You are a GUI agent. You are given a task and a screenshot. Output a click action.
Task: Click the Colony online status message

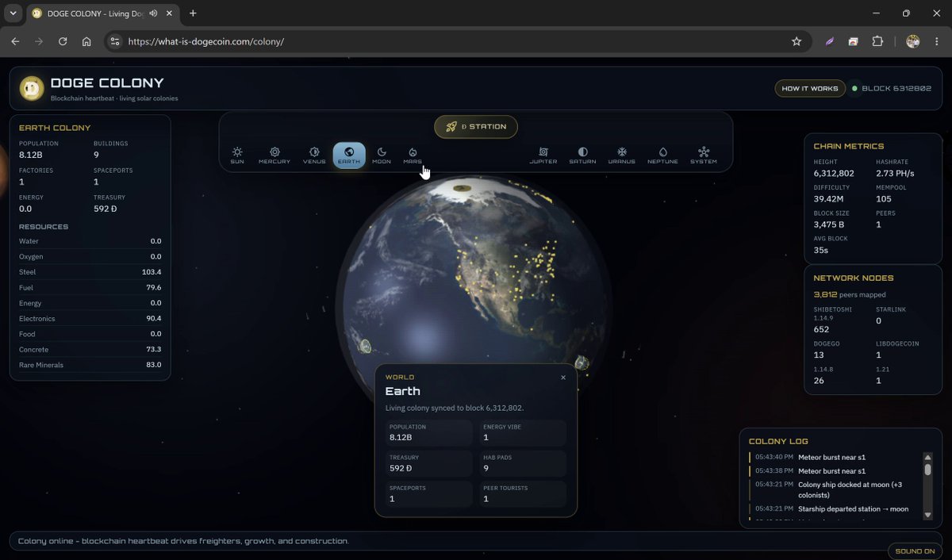pos(183,541)
